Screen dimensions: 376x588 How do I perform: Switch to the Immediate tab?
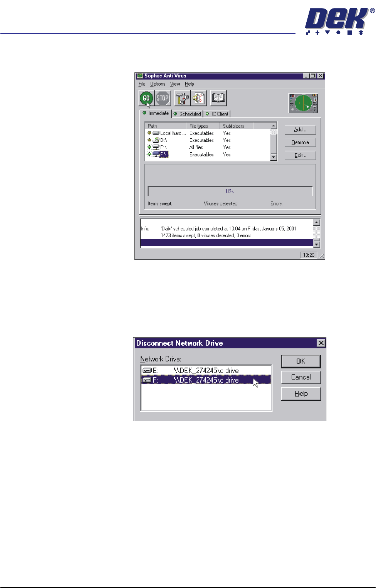point(156,113)
